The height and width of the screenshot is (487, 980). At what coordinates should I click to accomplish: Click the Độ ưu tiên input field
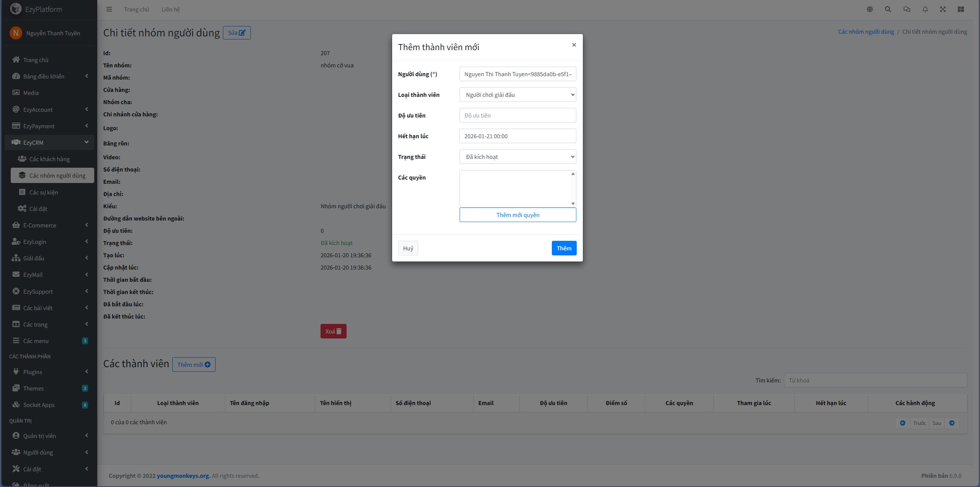coord(517,115)
